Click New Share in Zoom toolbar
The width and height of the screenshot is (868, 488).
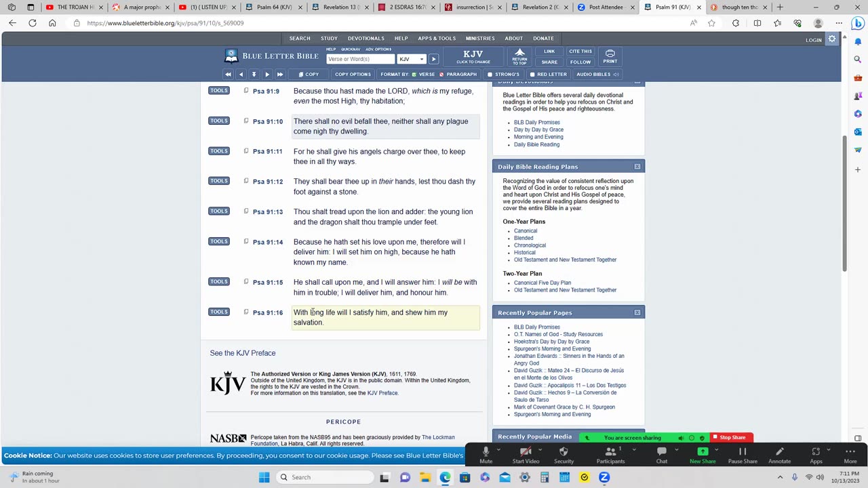[x=703, y=454]
